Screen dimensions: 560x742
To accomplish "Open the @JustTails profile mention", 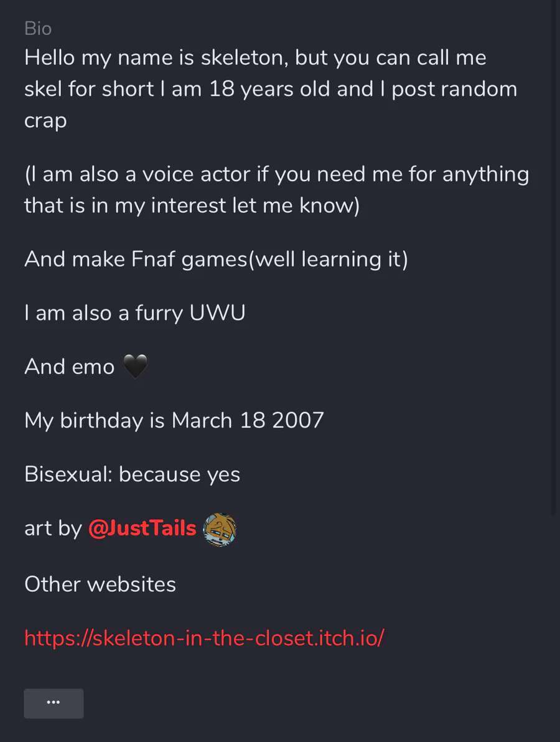I will point(142,528).
